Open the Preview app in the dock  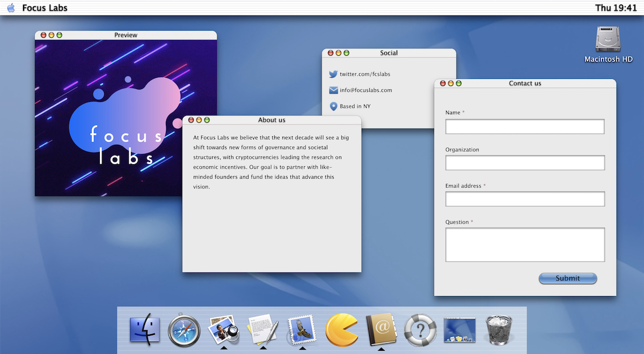224,329
